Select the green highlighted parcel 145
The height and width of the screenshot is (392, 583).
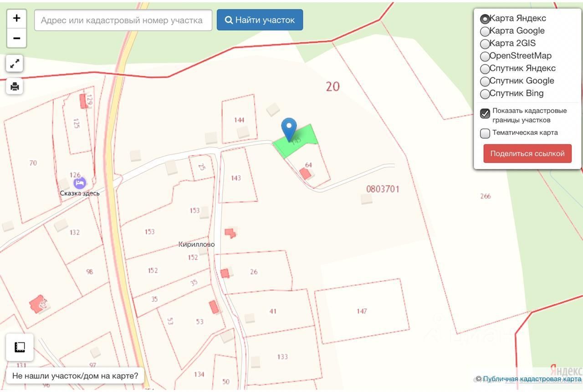click(296, 142)
